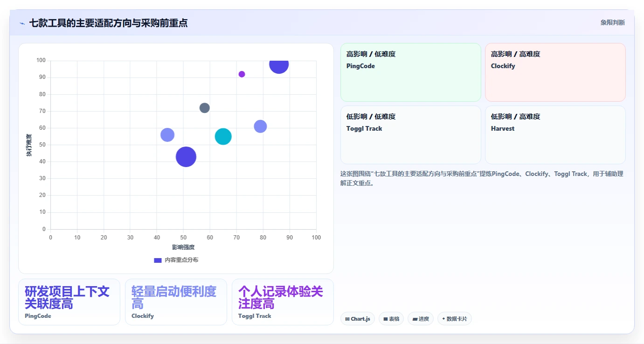The image size is (644, 344).
Task: Click the 轻量启动便利度高 stat card
Action: point(176,302)
